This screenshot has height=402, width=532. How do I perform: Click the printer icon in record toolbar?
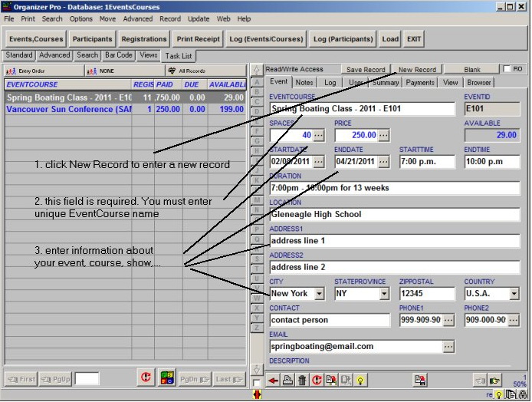pos(288,380)
